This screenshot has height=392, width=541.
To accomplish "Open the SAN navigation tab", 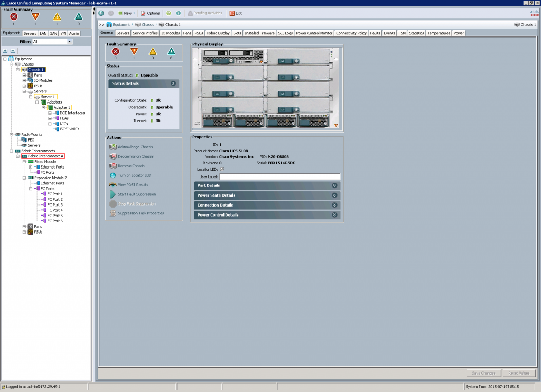I will click(x=53, y=33).
